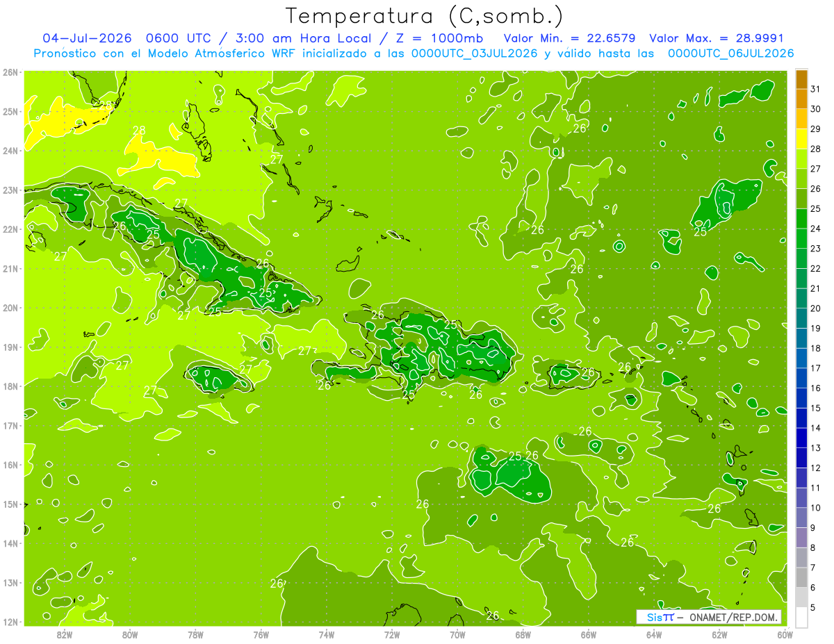834x644 pixels.
Task: Click the '26N' latitude axis label
Action: (11, 72)
